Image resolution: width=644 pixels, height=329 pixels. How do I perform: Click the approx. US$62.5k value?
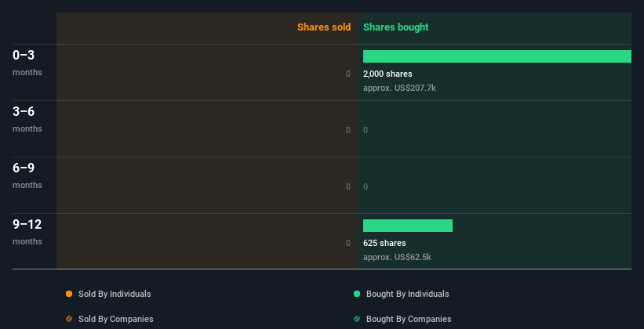397,257
